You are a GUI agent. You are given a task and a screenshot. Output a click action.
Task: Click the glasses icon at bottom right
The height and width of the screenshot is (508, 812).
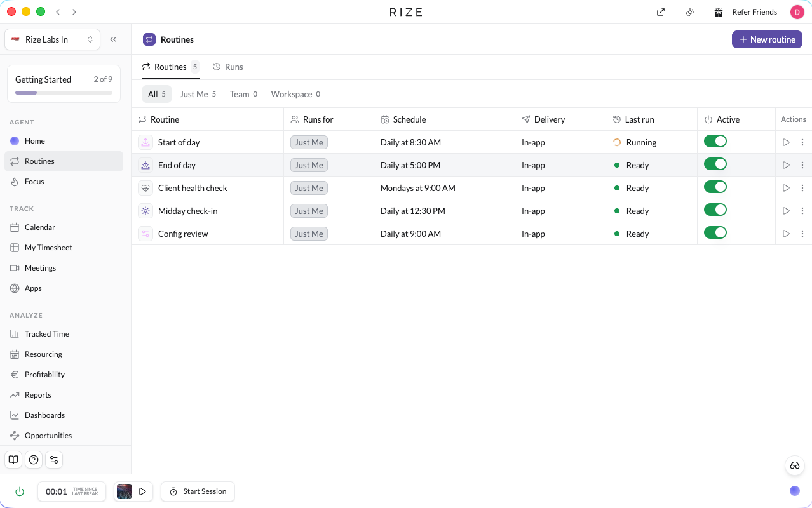coord(795,465)
